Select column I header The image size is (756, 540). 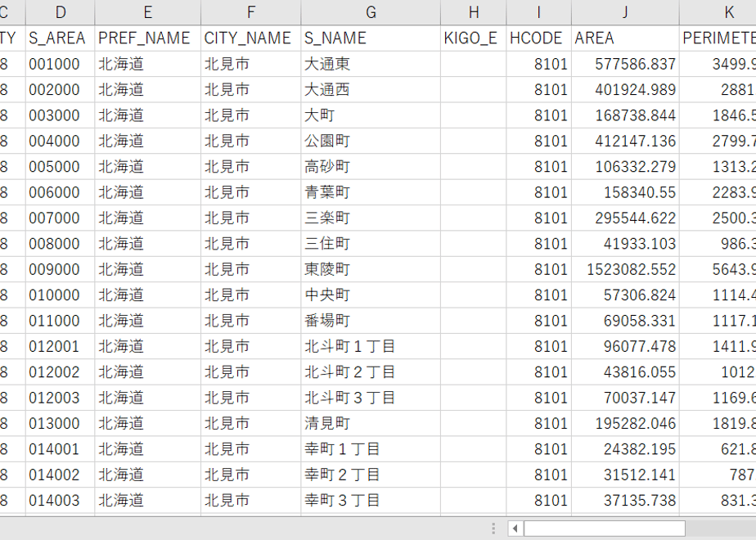pyautogui.click(x=538, y=12)
